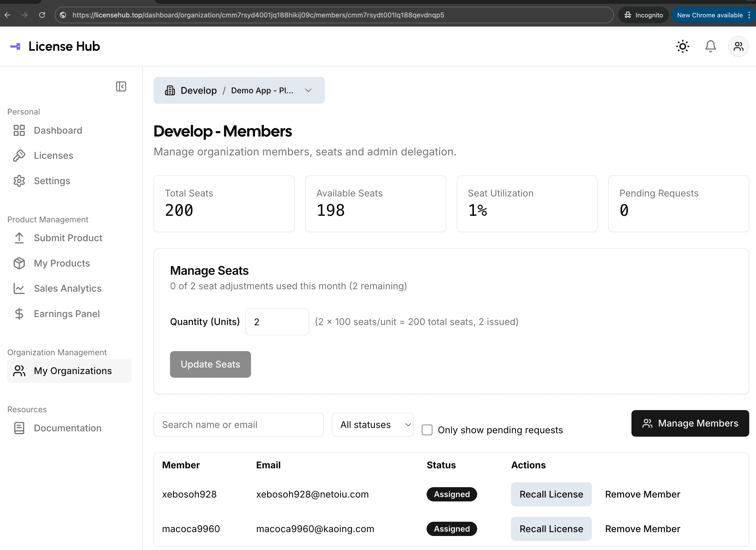Click the Quantity Units input field
756x550 pixels.
pos(277,321)
